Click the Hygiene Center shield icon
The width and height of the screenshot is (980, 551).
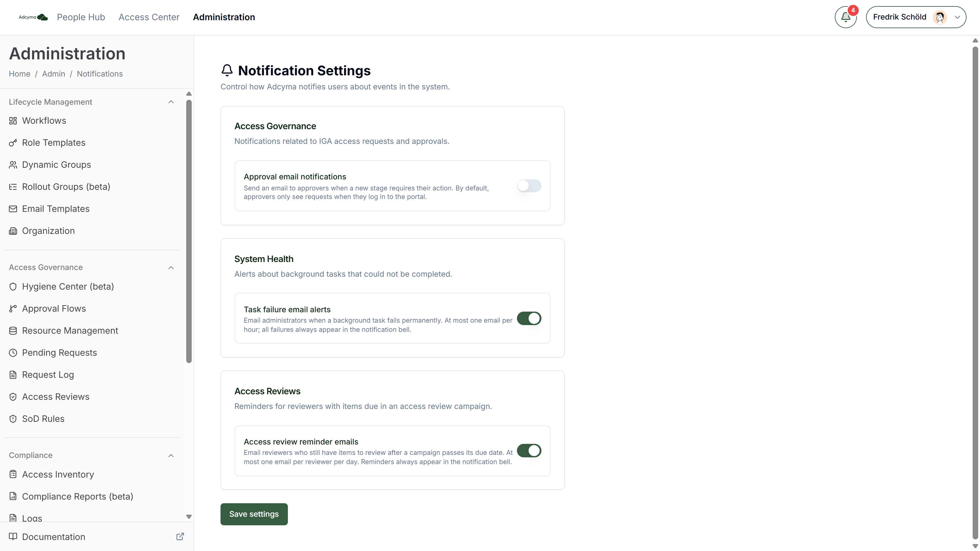[x=13, y=286]
